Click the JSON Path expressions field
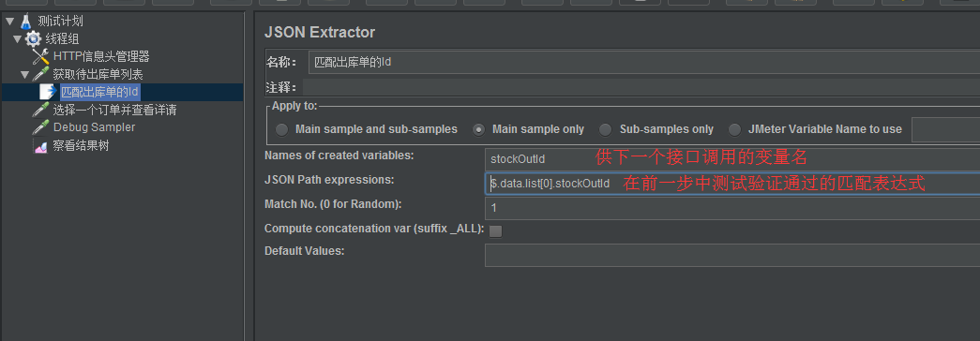The height and width of the screenshot is (341, 980). coord(731,184)
